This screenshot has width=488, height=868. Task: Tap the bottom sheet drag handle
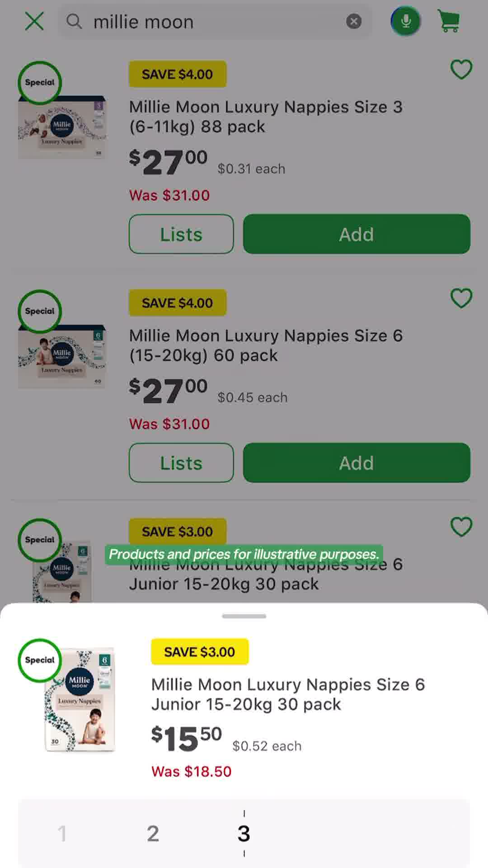coord(244,616)
